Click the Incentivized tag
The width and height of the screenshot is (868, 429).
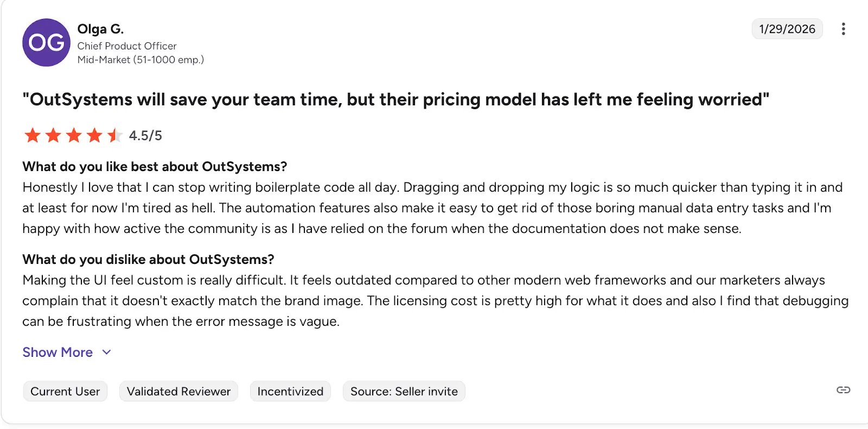(290, 392)
